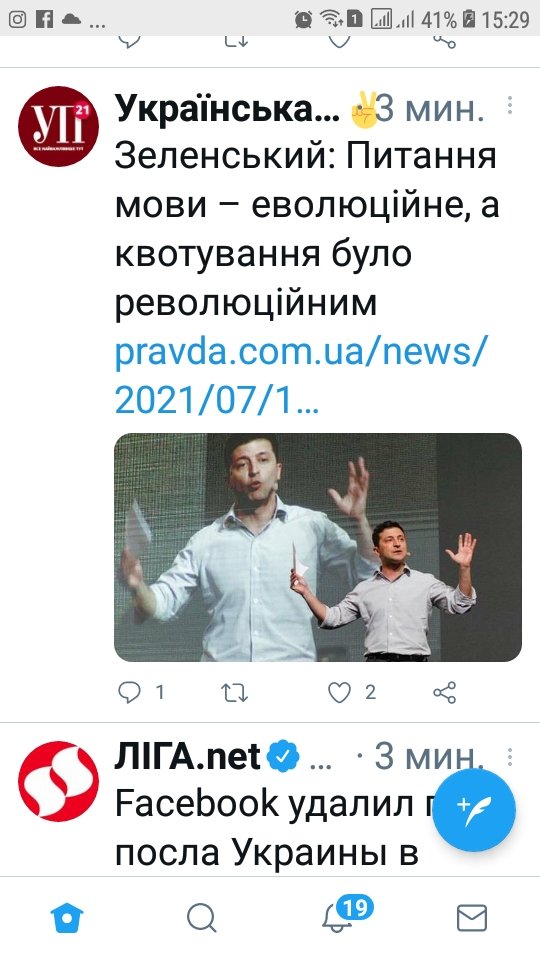
Task: Tap the Facebook notification status icon
Action: coord(44,19)
